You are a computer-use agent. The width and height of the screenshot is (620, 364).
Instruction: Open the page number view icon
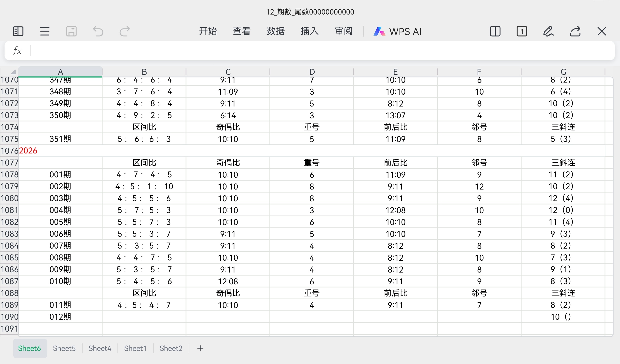pyautogui.click(x=522, y=31)
